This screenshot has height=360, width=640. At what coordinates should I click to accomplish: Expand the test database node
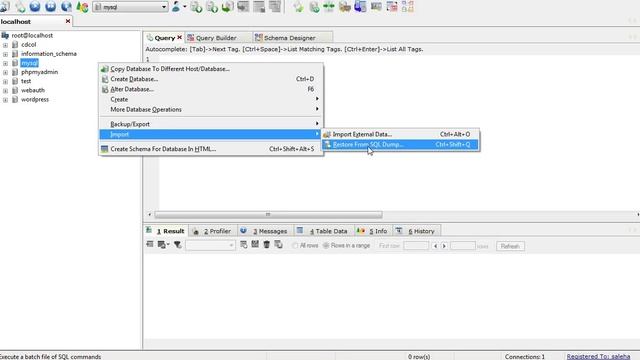pos(5,82)
